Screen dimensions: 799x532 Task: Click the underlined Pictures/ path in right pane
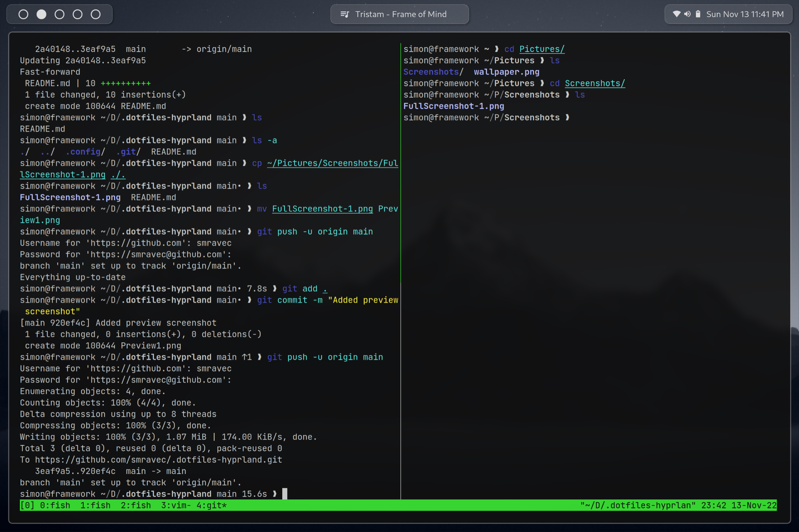[x=542, y=49]
